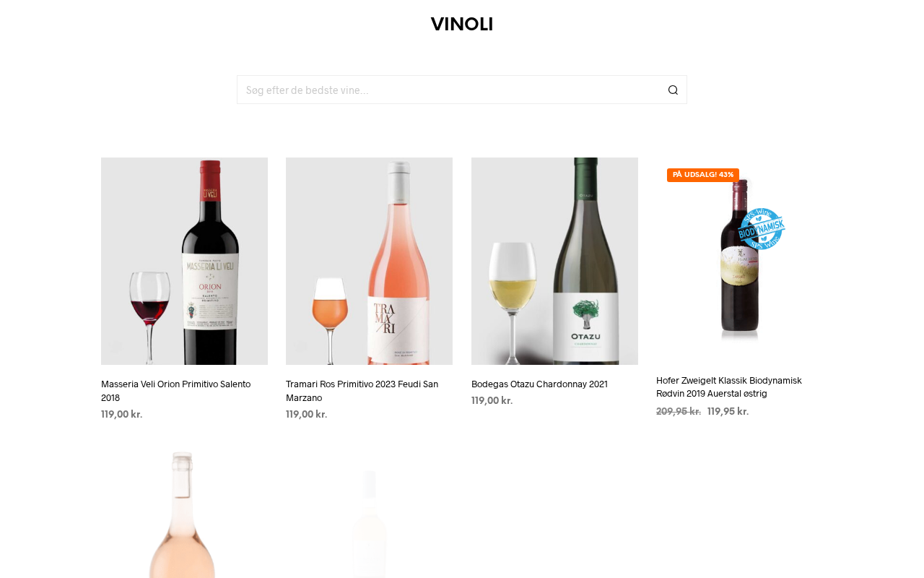Click the blue Biodynamisk stamp badge

[762, 229]
